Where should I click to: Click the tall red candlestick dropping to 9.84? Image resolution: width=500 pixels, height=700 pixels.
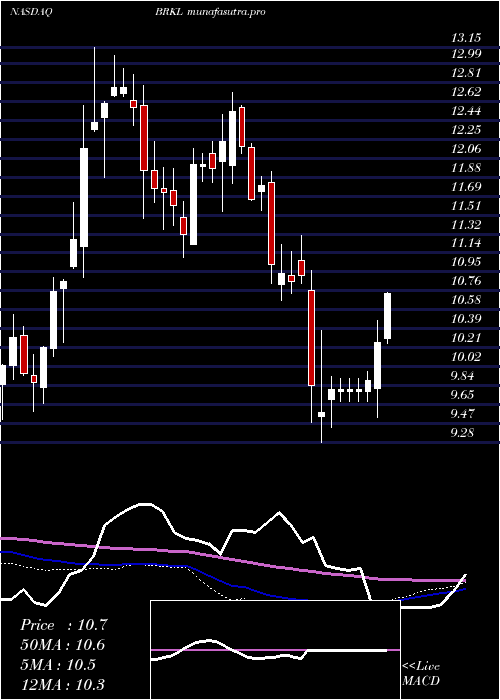click(311, 338)
